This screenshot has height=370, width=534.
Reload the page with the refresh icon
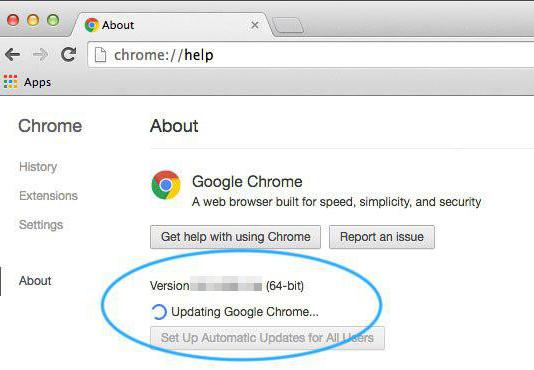click(x=68, y=54)
